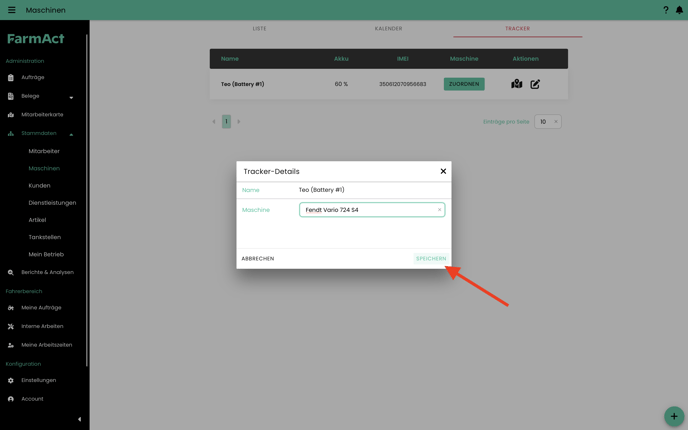Open Mein Betrieb in the sidebar

click(x=46, y=254)
